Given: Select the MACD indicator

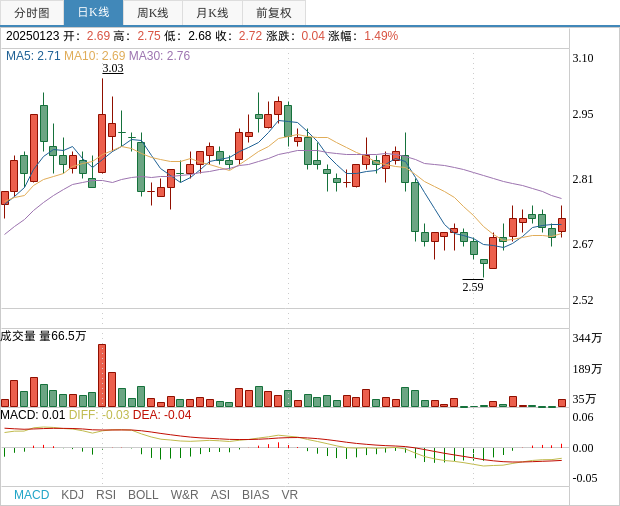Looking at the screenshot, I should click(x=32, y=495).
